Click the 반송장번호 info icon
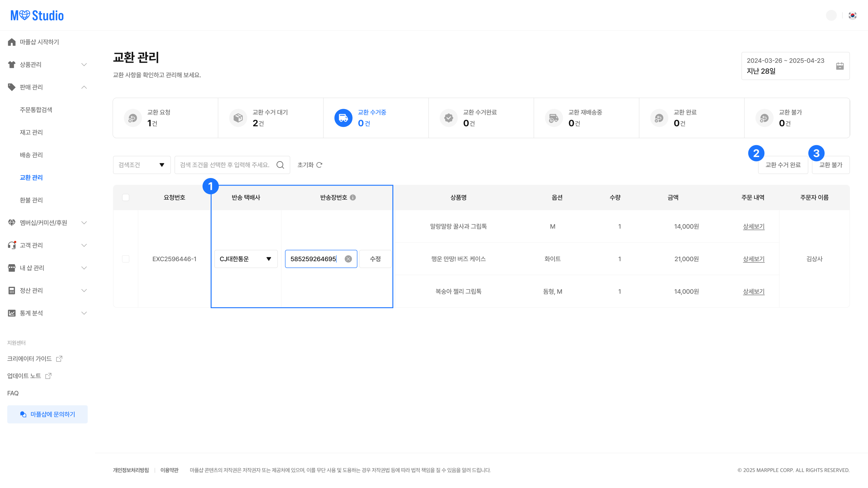This screenshot has width=868, height=488. 353,197
